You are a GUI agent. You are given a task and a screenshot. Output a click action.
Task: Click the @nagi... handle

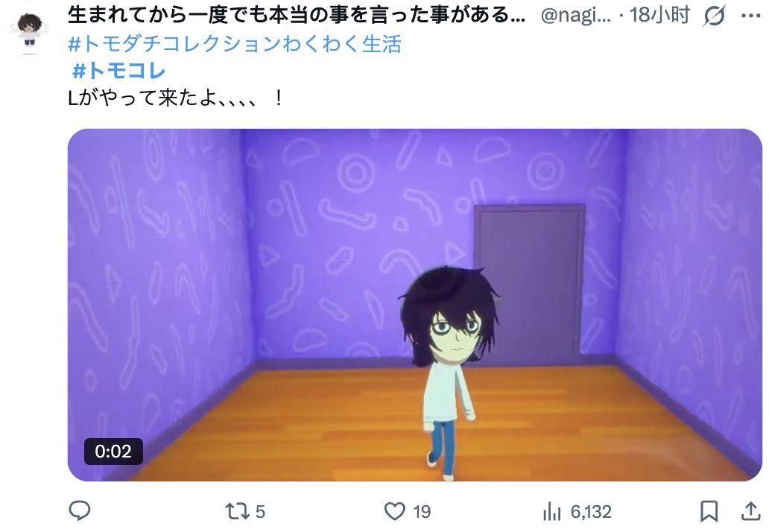coord(576,16)
